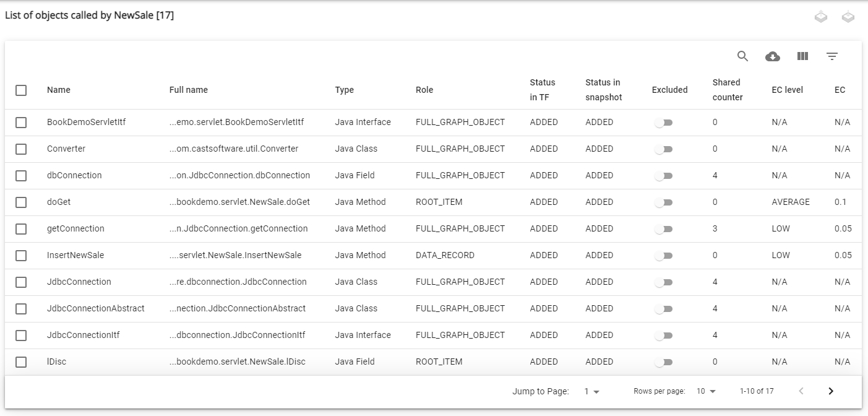Click the first layers icon at top right

click(820, 17)
